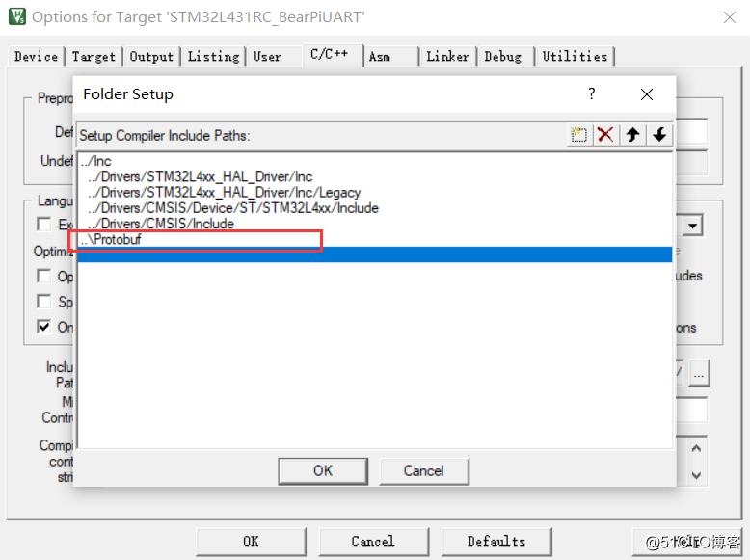Confirm Folder Setup with its OK button

point(323,471)
